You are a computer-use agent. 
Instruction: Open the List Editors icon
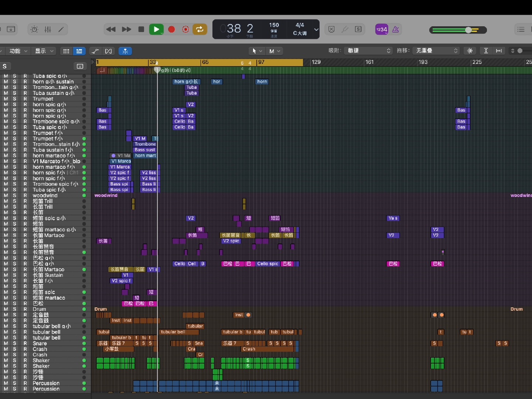521,29
